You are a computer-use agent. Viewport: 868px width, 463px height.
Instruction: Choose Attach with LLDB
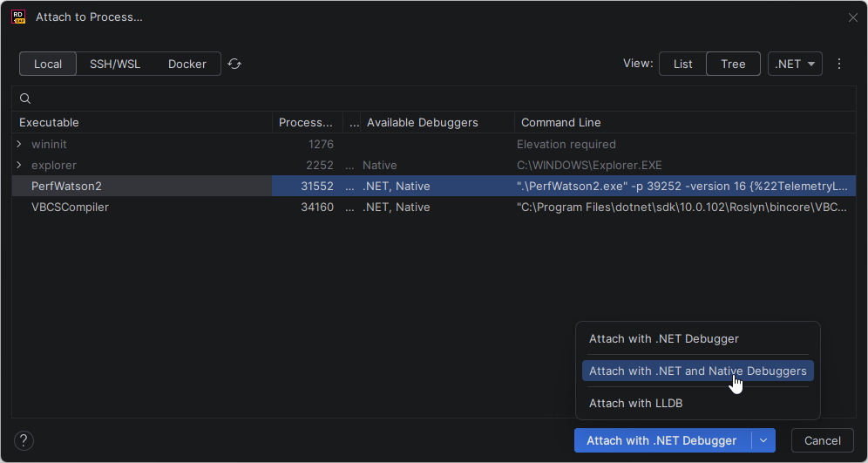698,403
